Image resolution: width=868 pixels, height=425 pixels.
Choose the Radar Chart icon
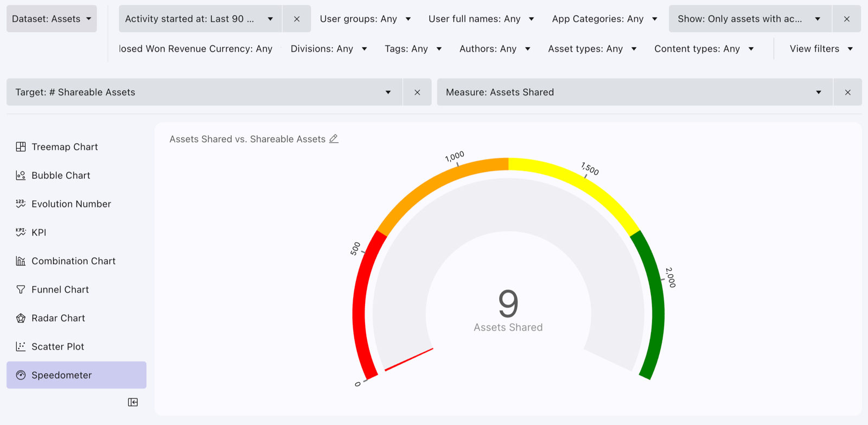point(21,318)
